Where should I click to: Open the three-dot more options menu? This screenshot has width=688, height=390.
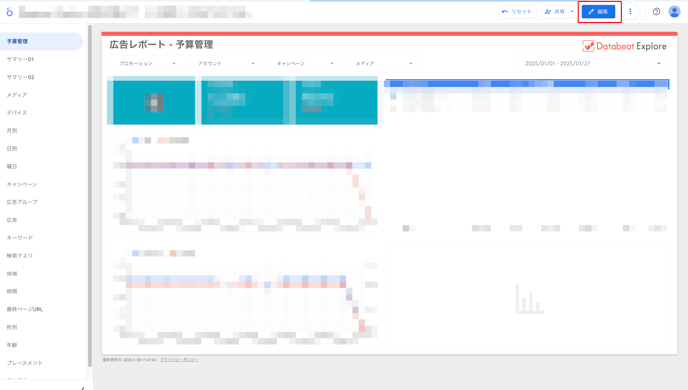click(x=630, y=12)
